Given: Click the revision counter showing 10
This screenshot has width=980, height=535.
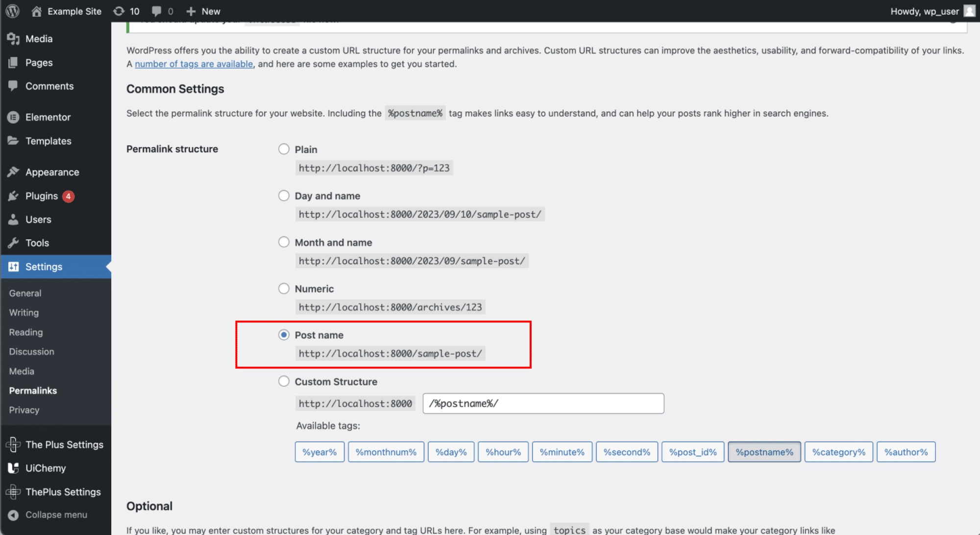Looking at the screenshot, I should (126, 11).
